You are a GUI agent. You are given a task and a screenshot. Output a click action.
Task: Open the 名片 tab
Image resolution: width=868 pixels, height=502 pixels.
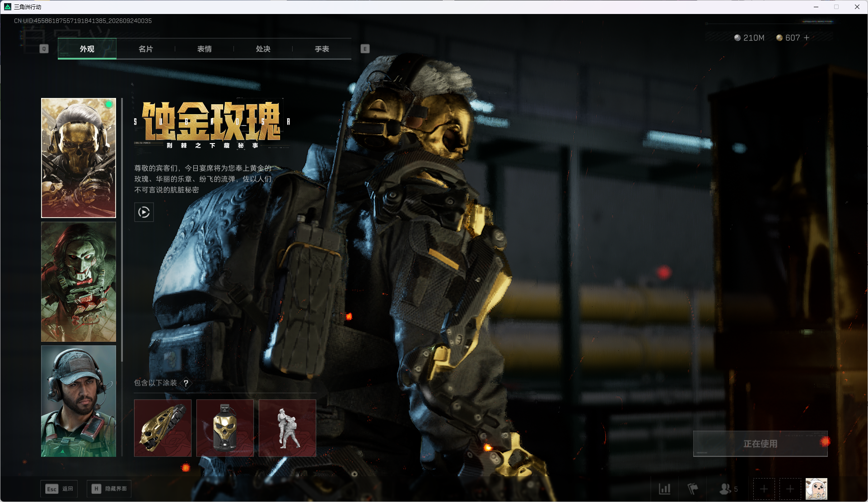tap(146, 49)
